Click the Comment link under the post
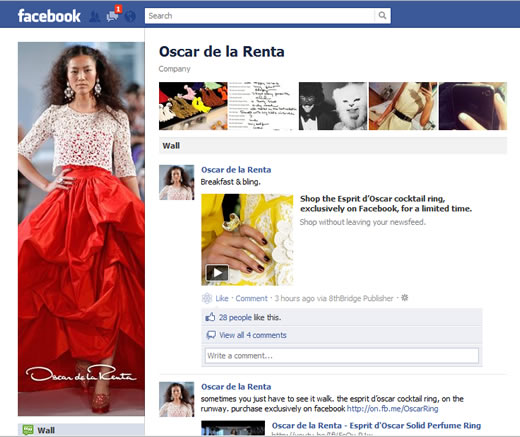 [x=251, y=298]
